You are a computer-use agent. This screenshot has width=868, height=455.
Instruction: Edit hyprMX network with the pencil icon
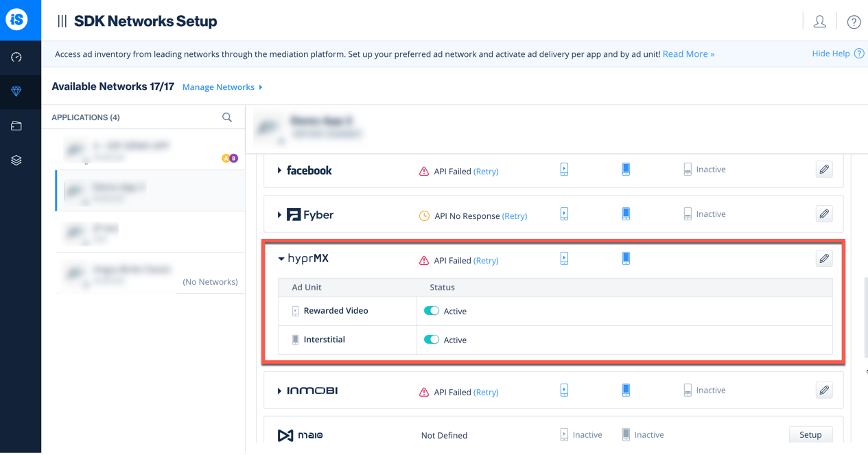(x=824, y=259)
